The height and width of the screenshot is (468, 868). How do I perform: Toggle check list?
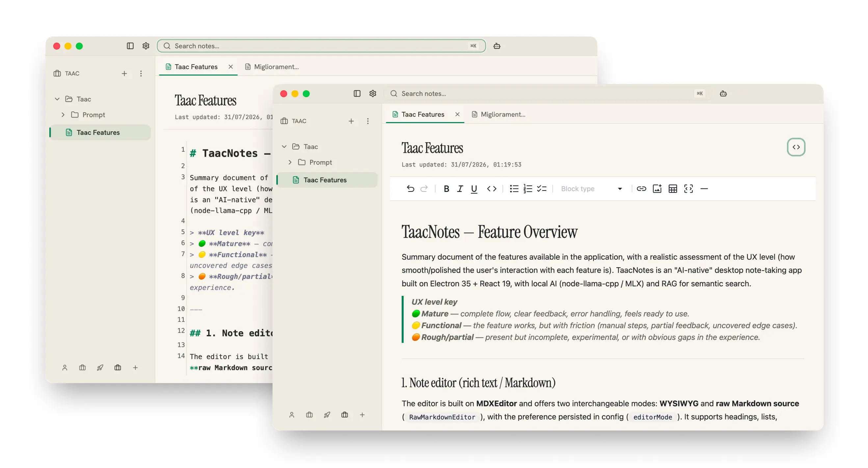pos(541,189)
